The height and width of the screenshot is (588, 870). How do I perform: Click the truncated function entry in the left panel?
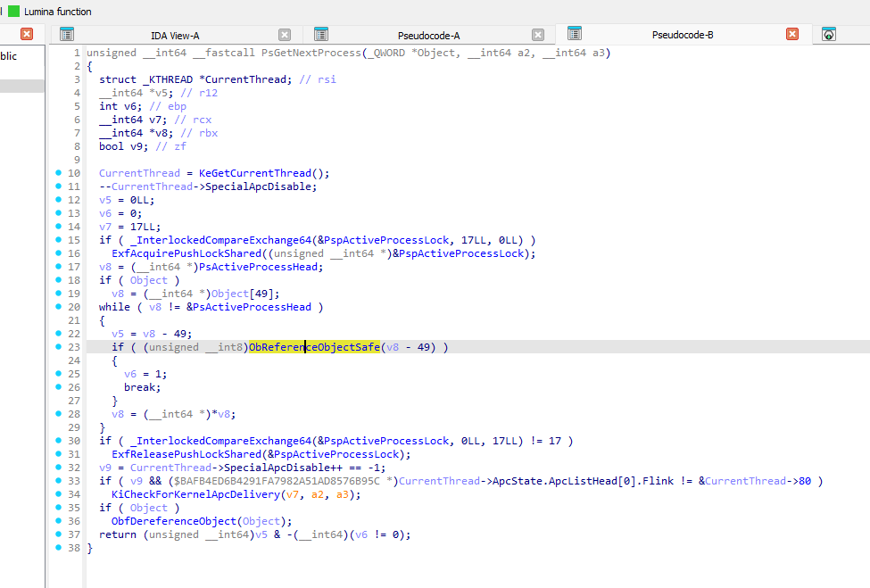[x=9, y=55]
